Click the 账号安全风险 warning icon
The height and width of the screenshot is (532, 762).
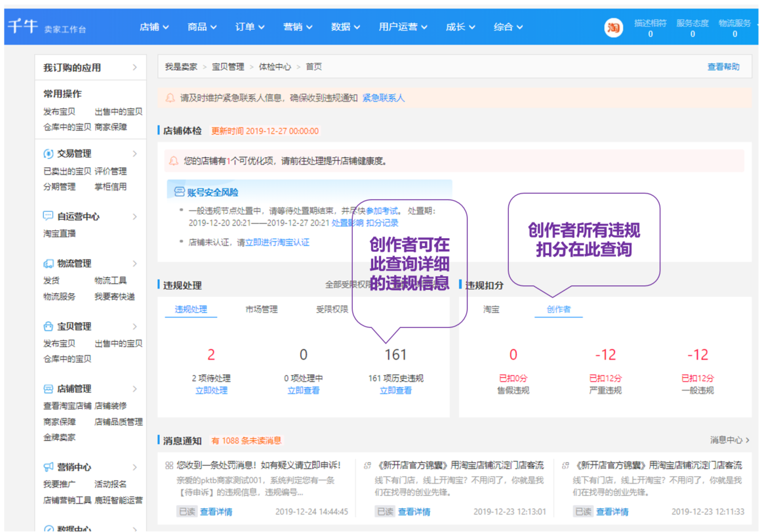click(179, 192)
